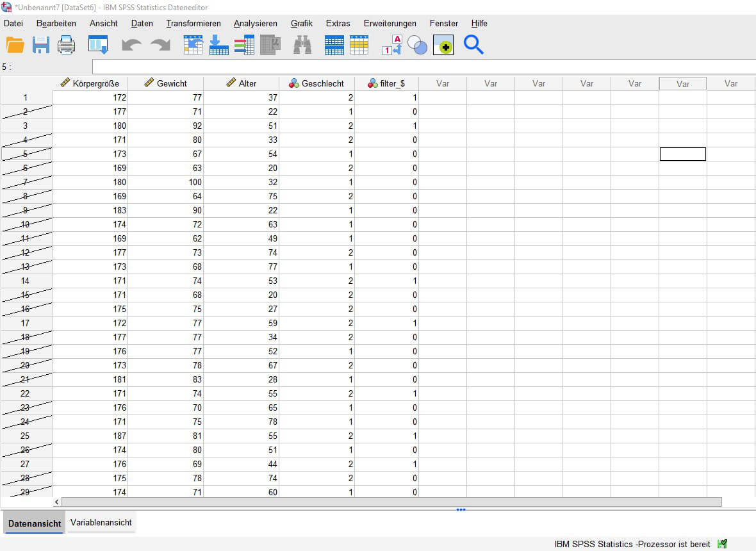
Task: Insert a new case
Action: coord(334,45)
